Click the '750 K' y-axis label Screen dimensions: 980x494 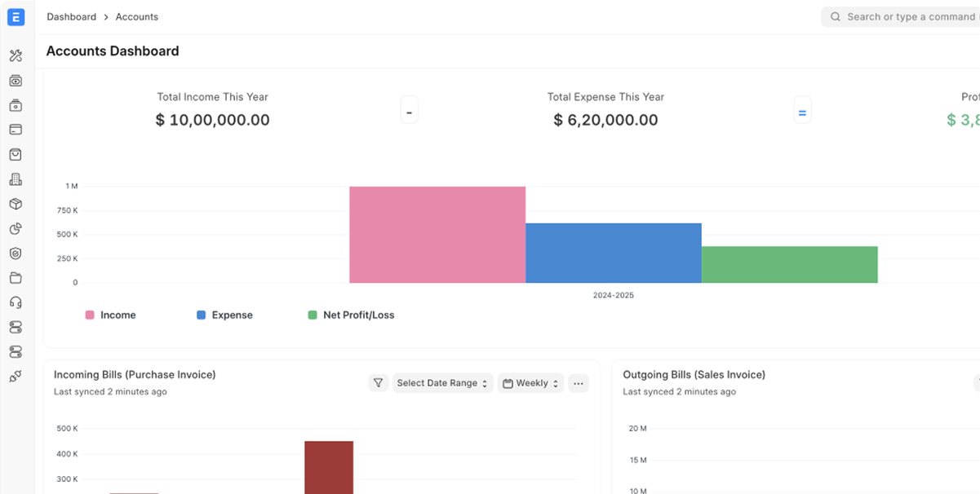[67, 210]
